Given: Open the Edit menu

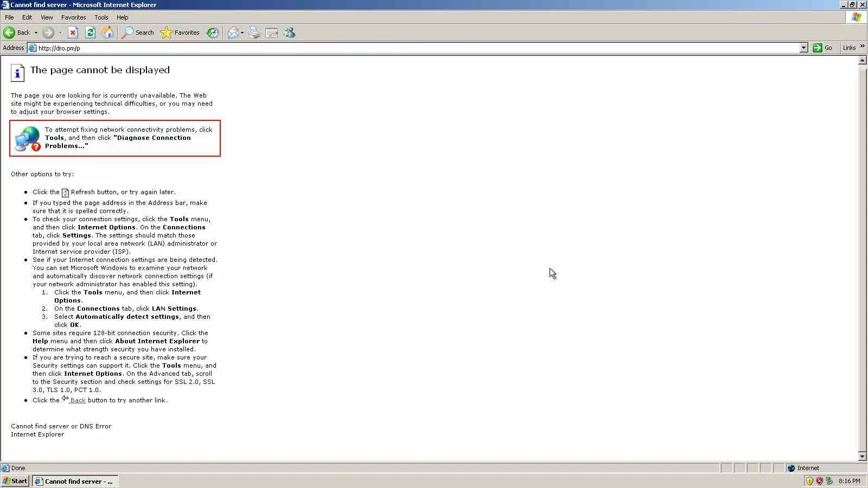Looking at the screenshot, I should pyautogui.click(x=27, y=17).
